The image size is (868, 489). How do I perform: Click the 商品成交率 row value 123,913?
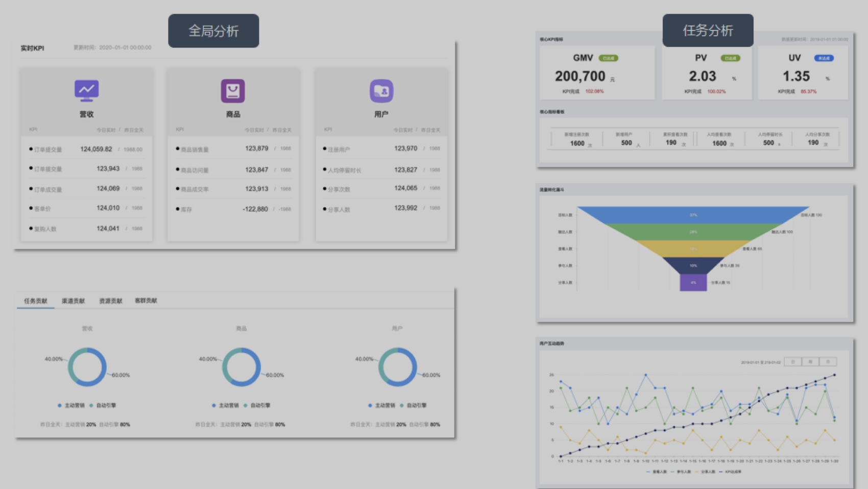coord(257,188)
